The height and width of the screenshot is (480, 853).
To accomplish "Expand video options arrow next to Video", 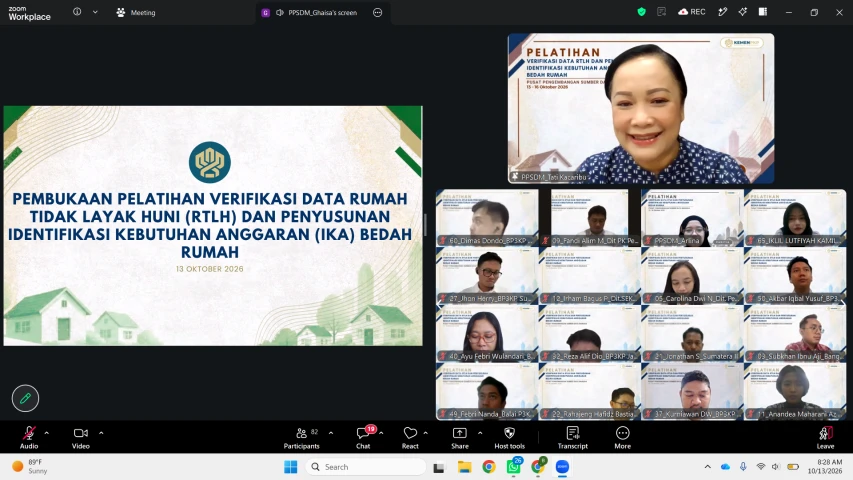I will [101, 433].
